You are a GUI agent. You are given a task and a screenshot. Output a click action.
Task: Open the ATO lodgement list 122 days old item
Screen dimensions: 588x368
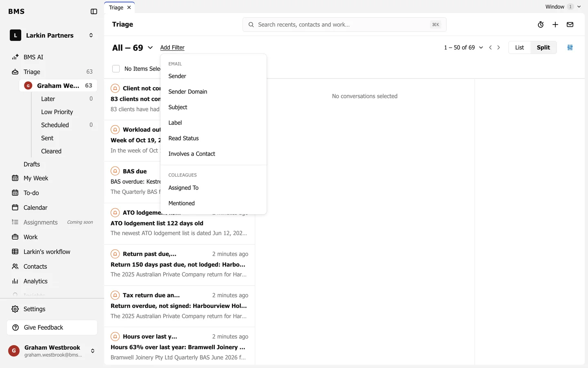coord(179,223)
